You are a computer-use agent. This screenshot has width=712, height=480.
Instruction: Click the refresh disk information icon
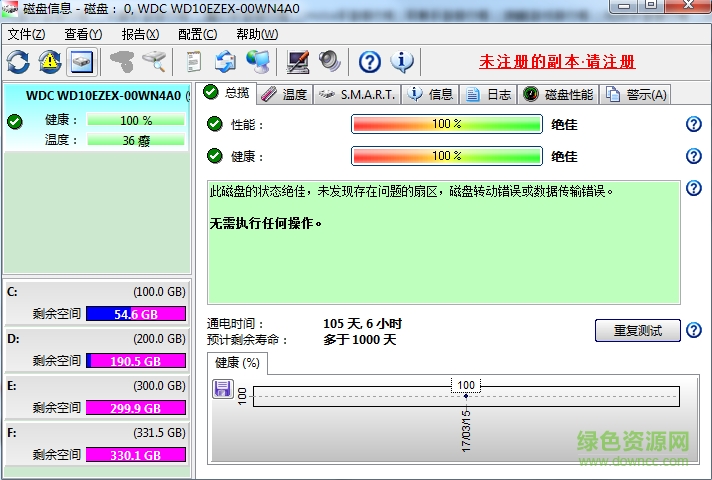click(x=18, y=62)
